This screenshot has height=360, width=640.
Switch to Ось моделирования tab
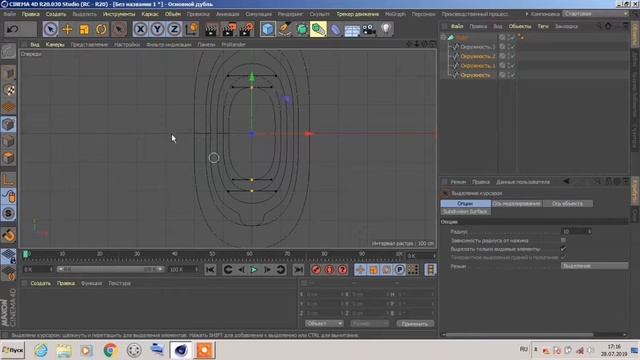[x=516, y=203]
